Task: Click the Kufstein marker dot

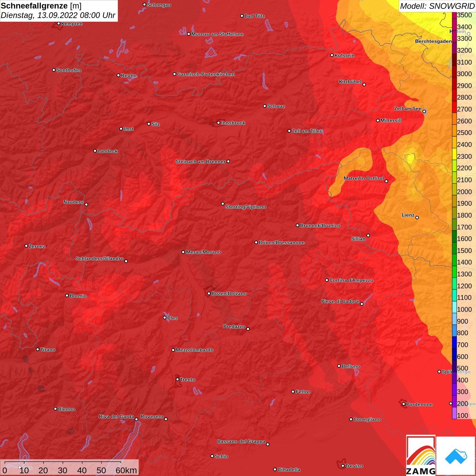Action: 332,55
